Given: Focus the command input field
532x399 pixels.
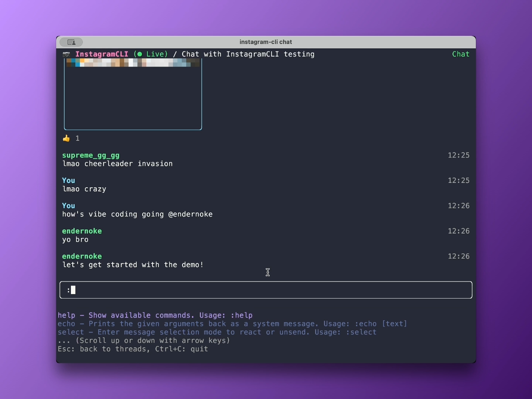Looking at the screenshot, I should (266, 290).
